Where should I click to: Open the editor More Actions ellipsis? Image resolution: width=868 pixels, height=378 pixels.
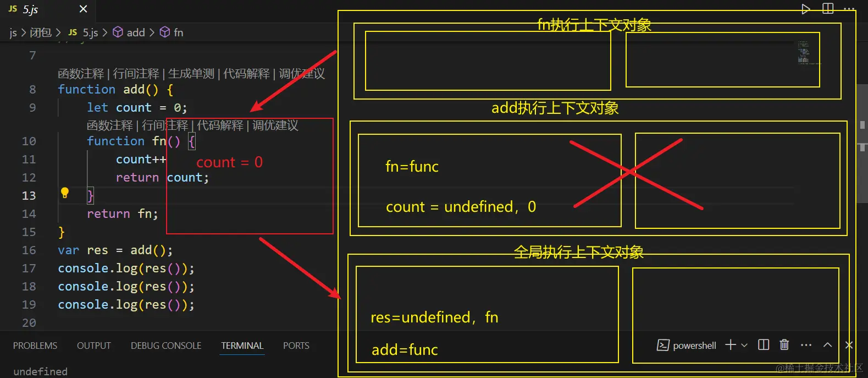[849, 9]
